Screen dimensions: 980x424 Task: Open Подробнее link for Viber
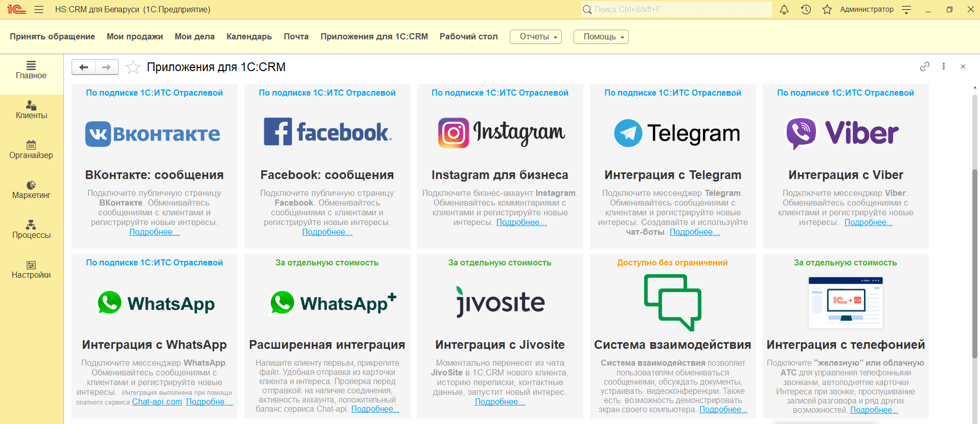click(869, 222)
